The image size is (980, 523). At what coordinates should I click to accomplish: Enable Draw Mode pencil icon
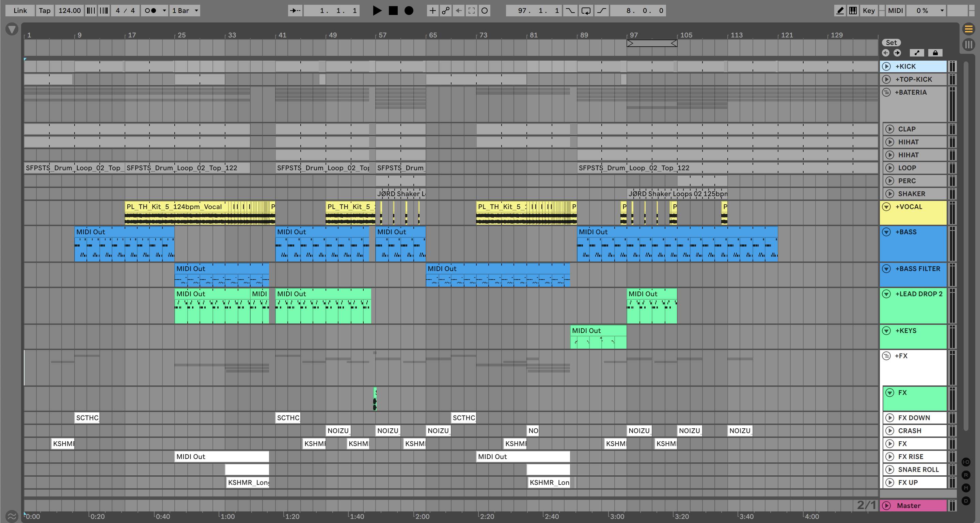point(840,11)
